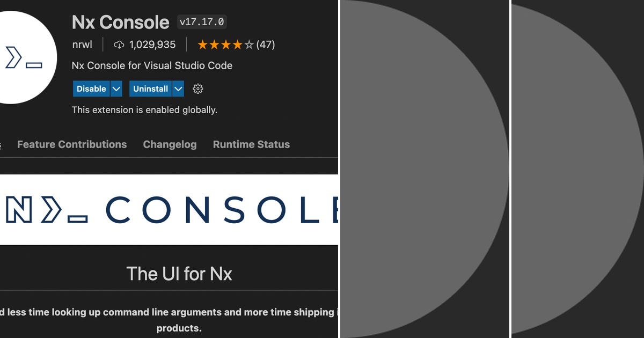644x338 pixels.
Task: Switch to the Runtime Status tab
Action: coord(251,144)
